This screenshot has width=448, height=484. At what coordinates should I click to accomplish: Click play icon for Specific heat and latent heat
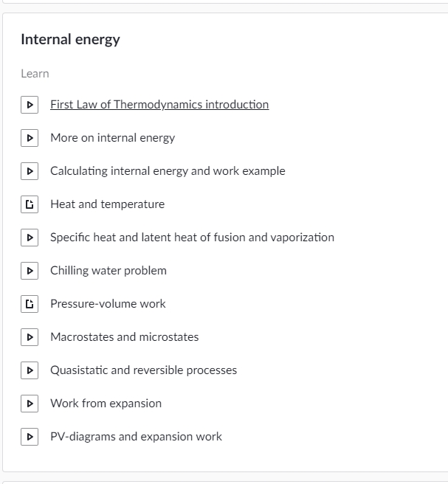pyautogui.click(x=30, y=238)
